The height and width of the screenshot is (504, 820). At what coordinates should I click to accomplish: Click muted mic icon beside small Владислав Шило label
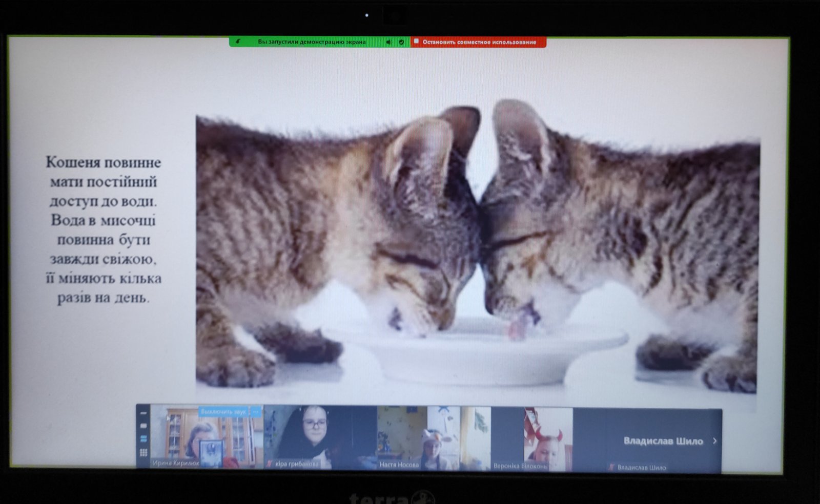point(611,467)
